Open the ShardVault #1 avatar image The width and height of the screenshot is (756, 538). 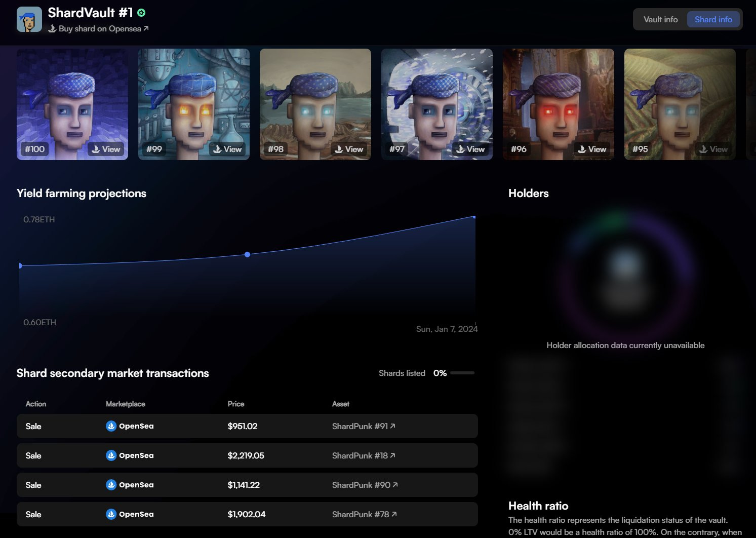[29, 20]
